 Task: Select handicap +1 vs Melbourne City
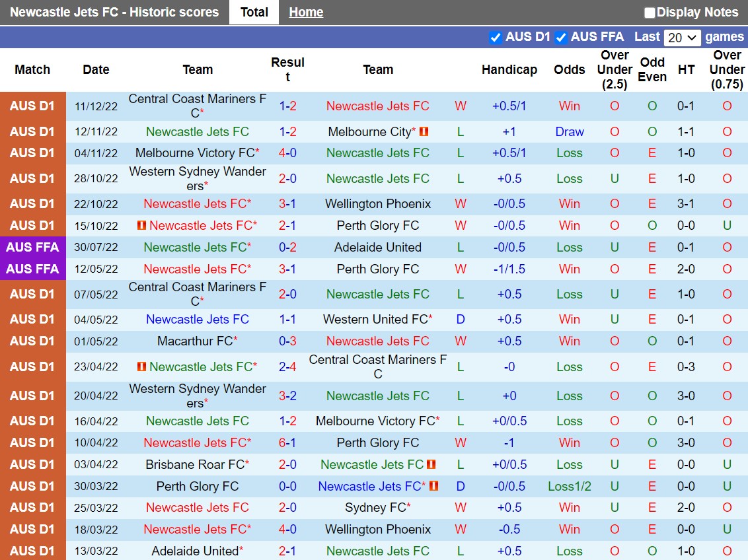509,131
